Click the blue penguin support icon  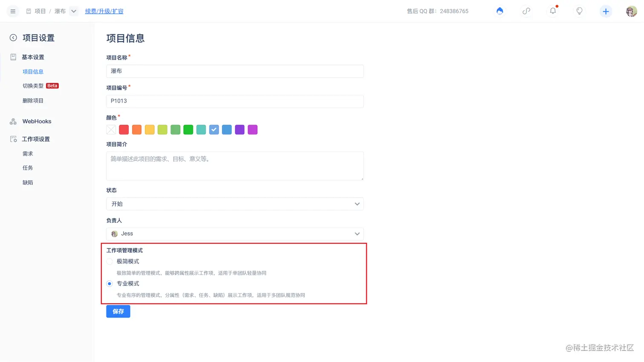point(500,11)
